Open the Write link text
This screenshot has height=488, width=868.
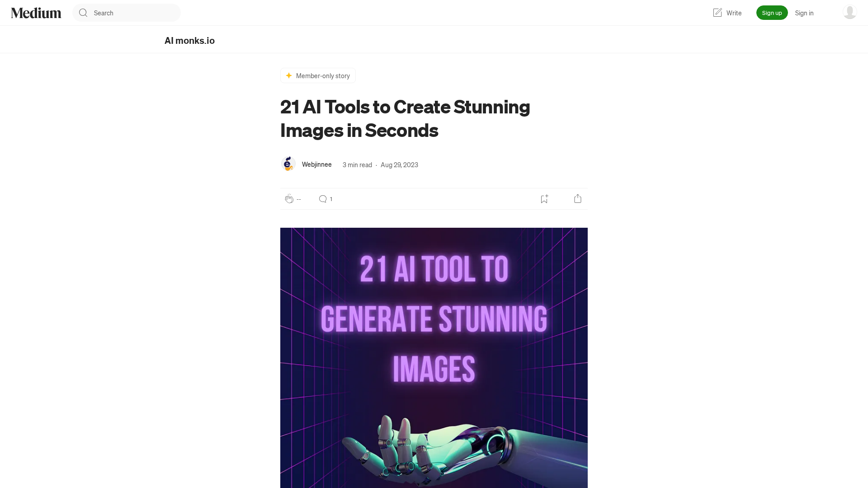pyautogui.click(x=734, y=13)
